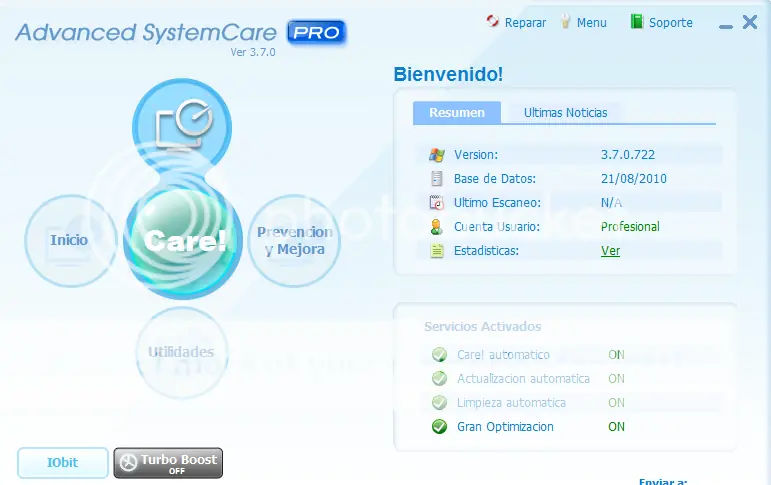Click the Bienvenido! heading
The height and width of the screenshot is (485, 771).
click(448, 74)
